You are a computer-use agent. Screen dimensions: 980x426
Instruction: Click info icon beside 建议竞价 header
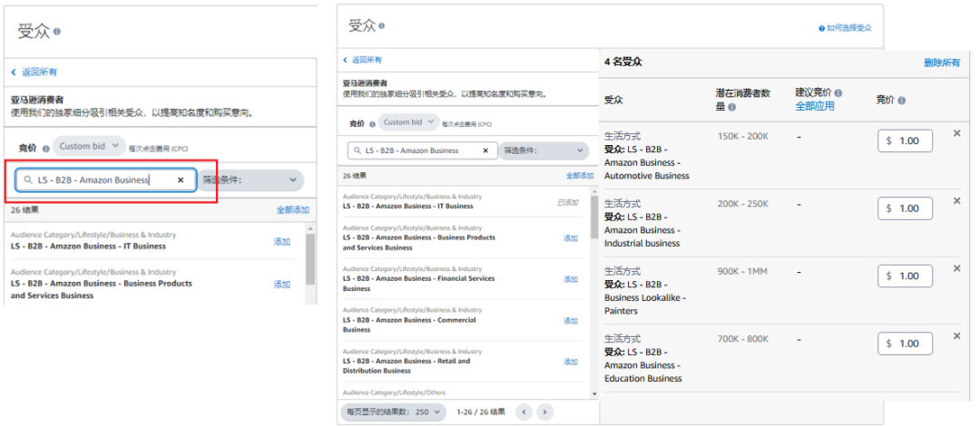click(838, 93)
